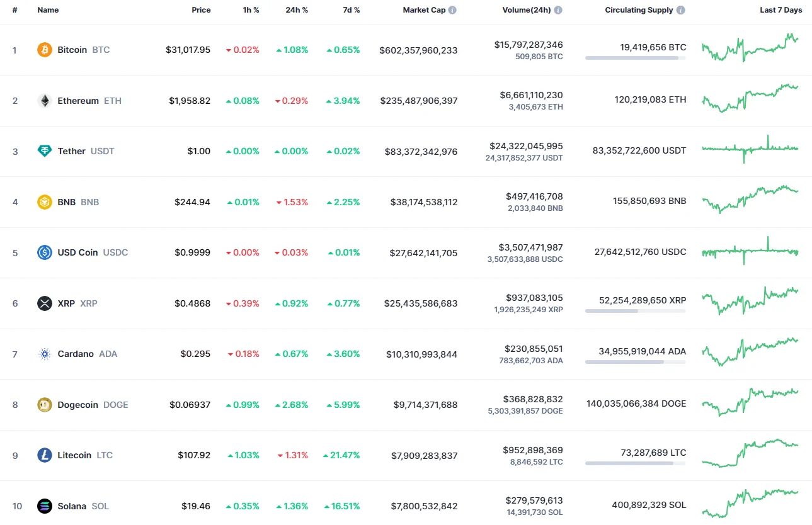Open the Market Cap info tooltip icon

click(x=452, y=9)
